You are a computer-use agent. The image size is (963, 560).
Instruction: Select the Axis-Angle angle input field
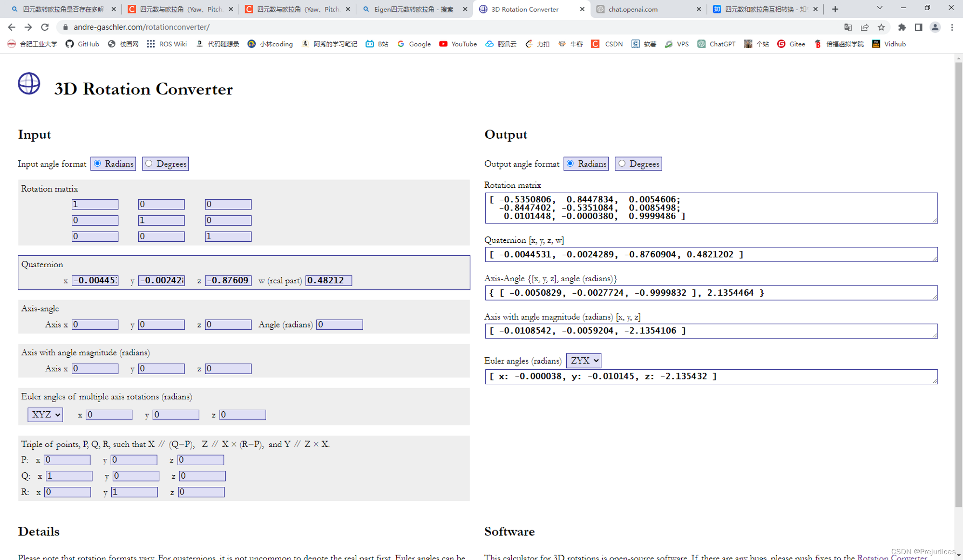point(339,325)
